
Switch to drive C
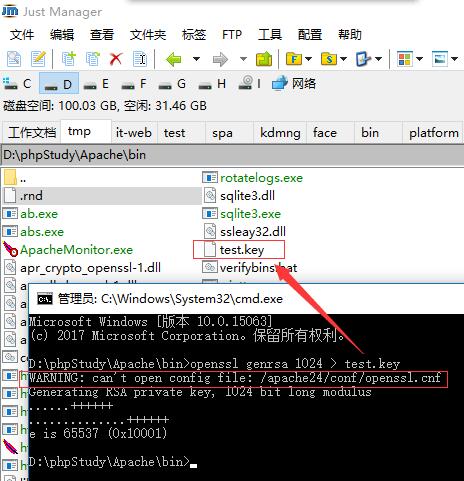[18, 83]
